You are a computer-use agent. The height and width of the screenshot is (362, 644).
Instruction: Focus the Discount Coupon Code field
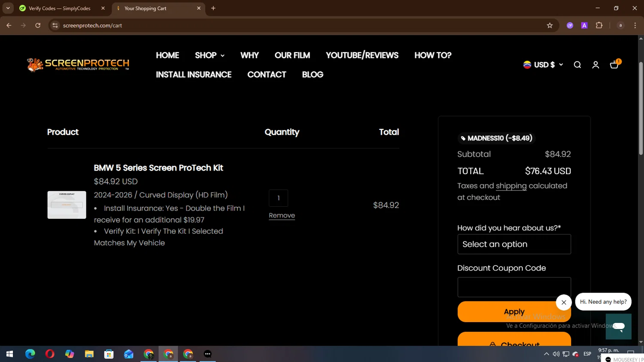click(x=514, y=287)
